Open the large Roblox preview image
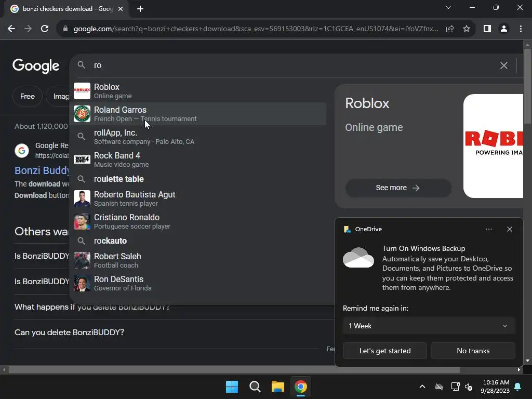The image size is (532, 399). point(494,146)
